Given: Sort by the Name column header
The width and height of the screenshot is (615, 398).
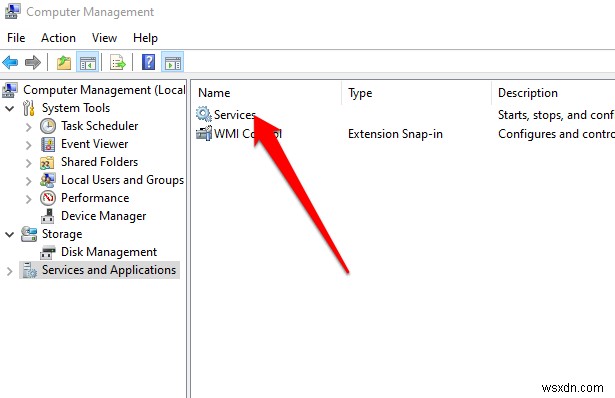Looking at the screenshot, I should pyautogui.click(x=266, y=93).
